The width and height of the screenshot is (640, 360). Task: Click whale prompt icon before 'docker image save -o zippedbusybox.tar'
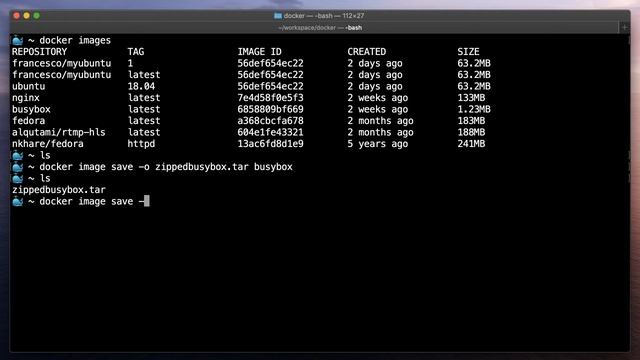tap(18, 167)
